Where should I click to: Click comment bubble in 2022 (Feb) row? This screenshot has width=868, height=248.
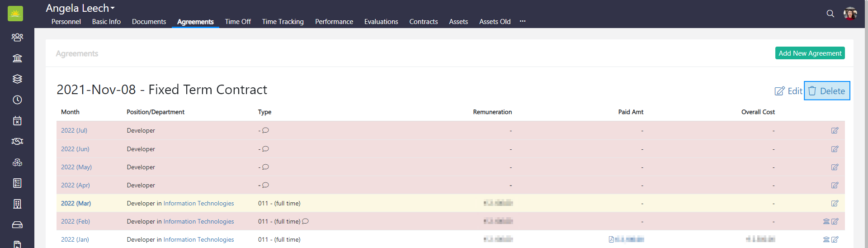(x=306, y=221)
